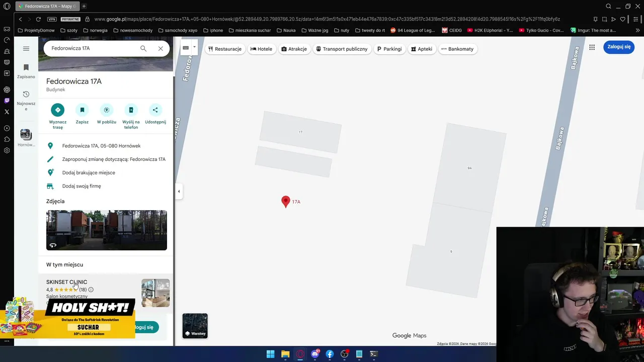Screen dimensions: 644x362
Task: Click the Zapisz bookmark icon
Action: pyautogui.click(x=82, y=110)
